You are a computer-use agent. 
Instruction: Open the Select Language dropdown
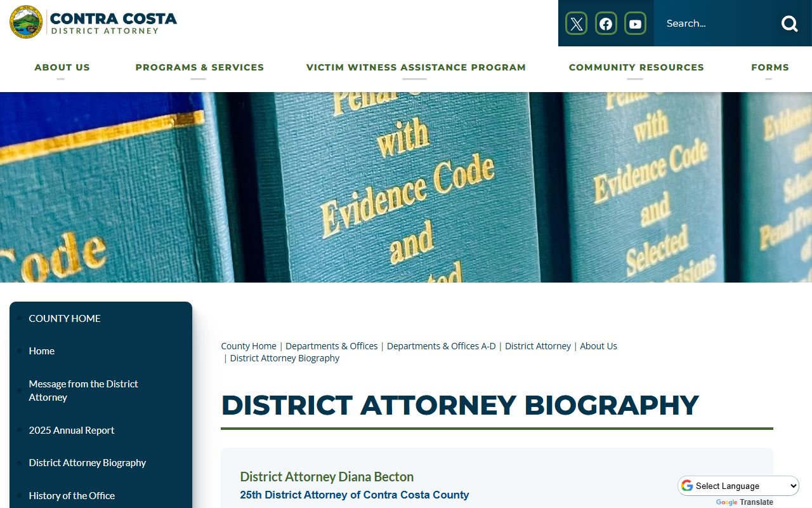[x=738, y=486]
